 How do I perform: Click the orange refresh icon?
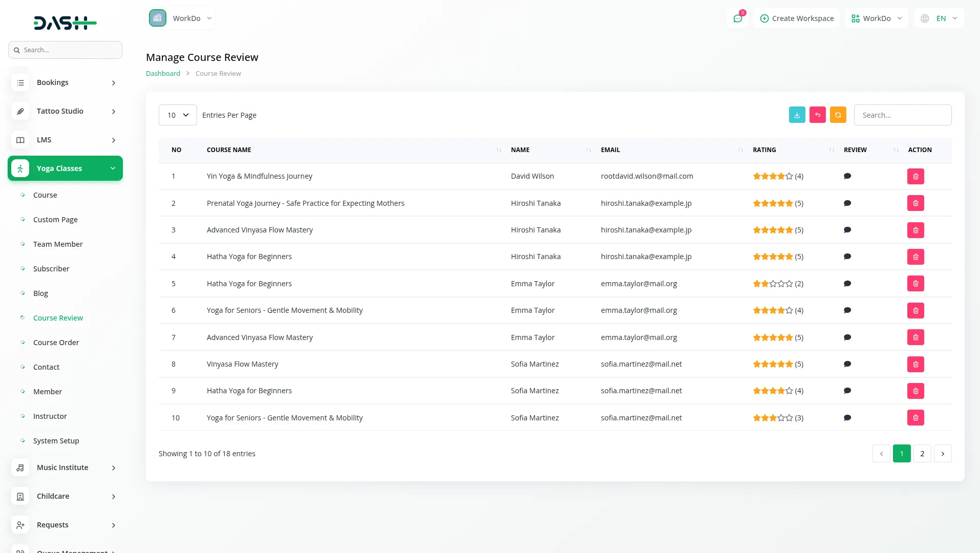point(838,115)
